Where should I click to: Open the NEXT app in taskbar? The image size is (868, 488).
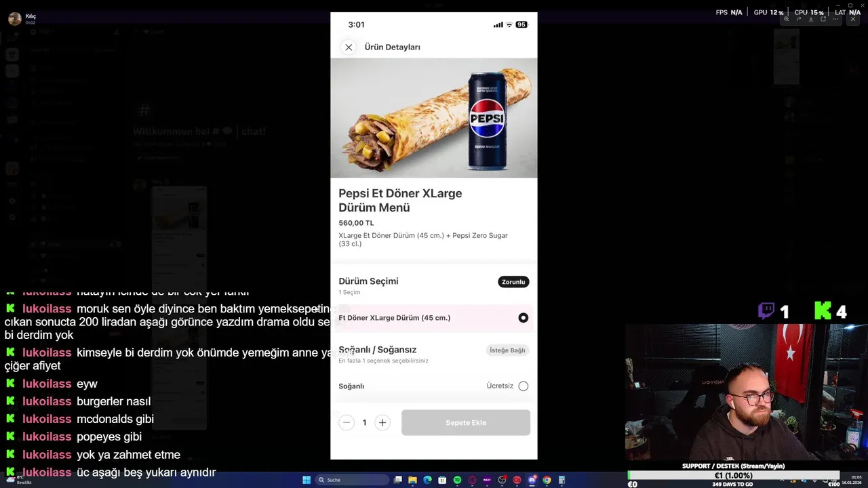[x=487, y=480]
